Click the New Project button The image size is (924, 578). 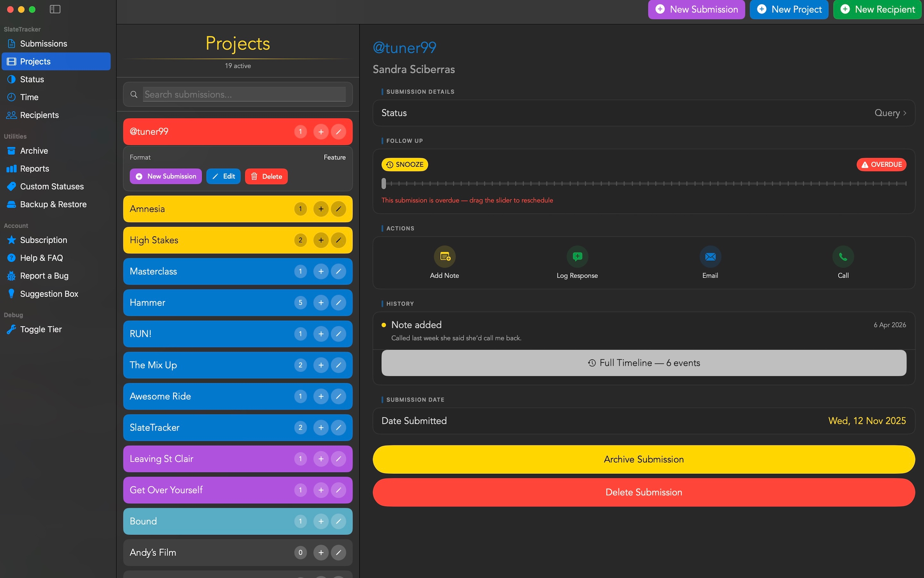pyautogui.click(x=789, y=9)
